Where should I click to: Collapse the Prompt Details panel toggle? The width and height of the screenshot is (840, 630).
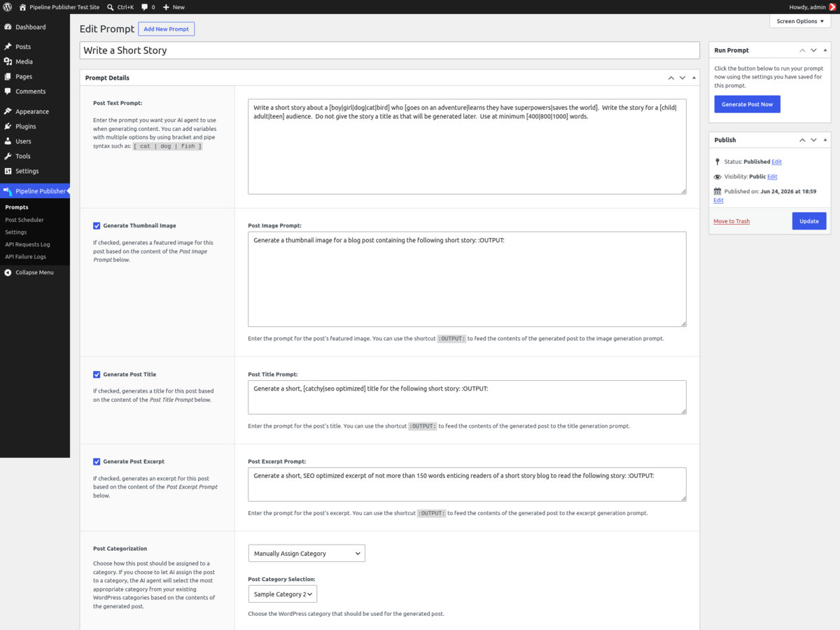coord(694,78)
